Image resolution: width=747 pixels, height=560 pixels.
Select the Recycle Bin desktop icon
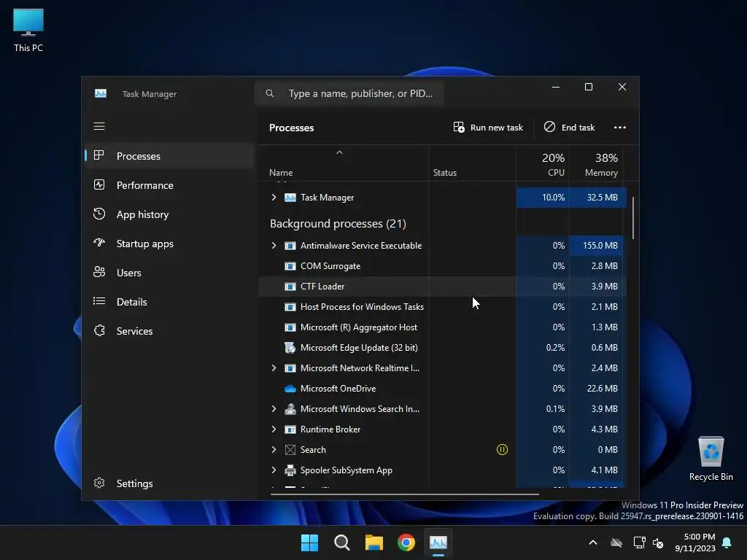(711, 459)
